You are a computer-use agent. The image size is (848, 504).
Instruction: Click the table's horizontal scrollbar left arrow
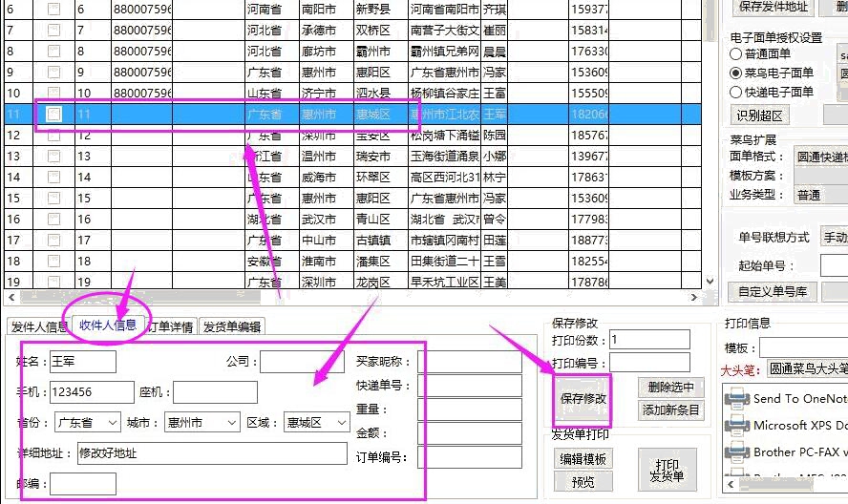(x=11, y=298)
